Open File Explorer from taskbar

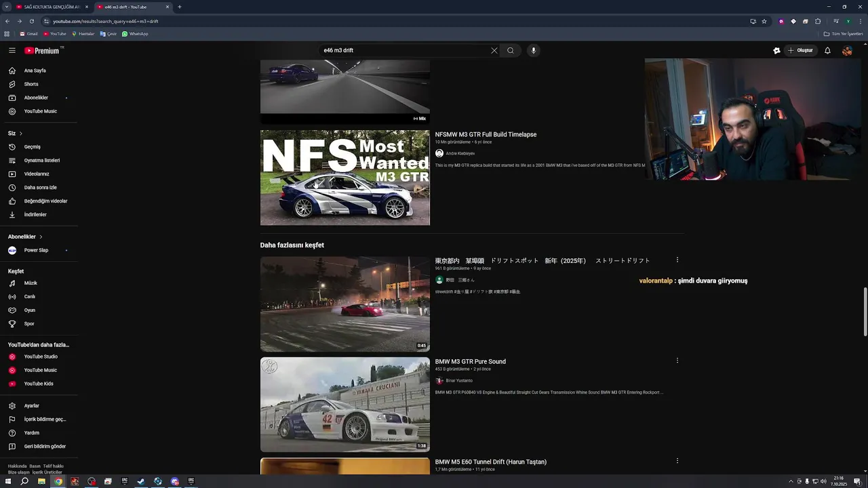[x=41, y=481]
